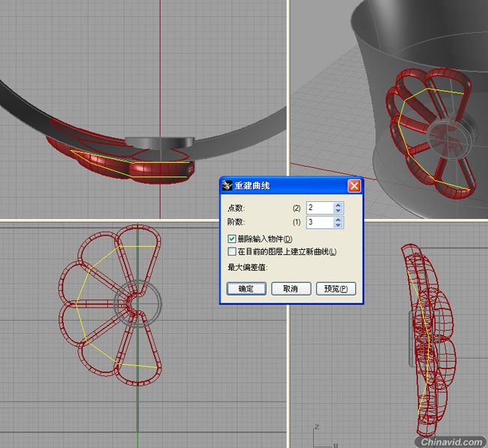Click the 阶数 degree input field
The height and width of the screenshot is (448, 488).
coord(320,222)
